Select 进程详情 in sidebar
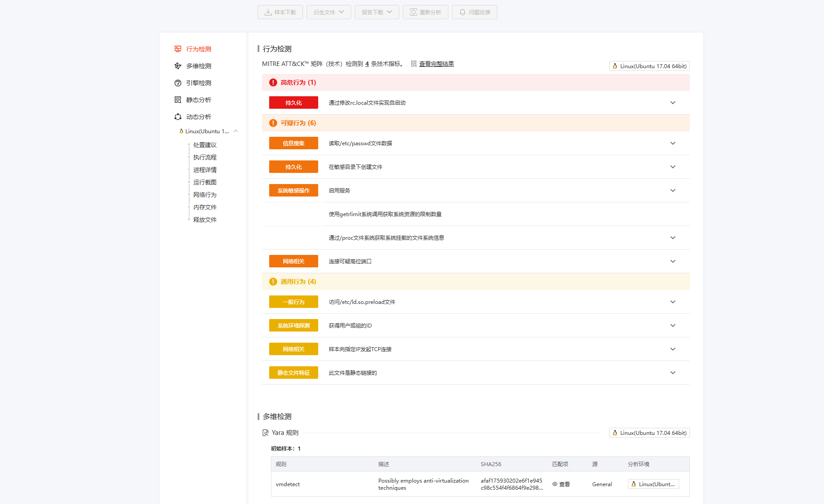824x504 pixels. [205, 170]
